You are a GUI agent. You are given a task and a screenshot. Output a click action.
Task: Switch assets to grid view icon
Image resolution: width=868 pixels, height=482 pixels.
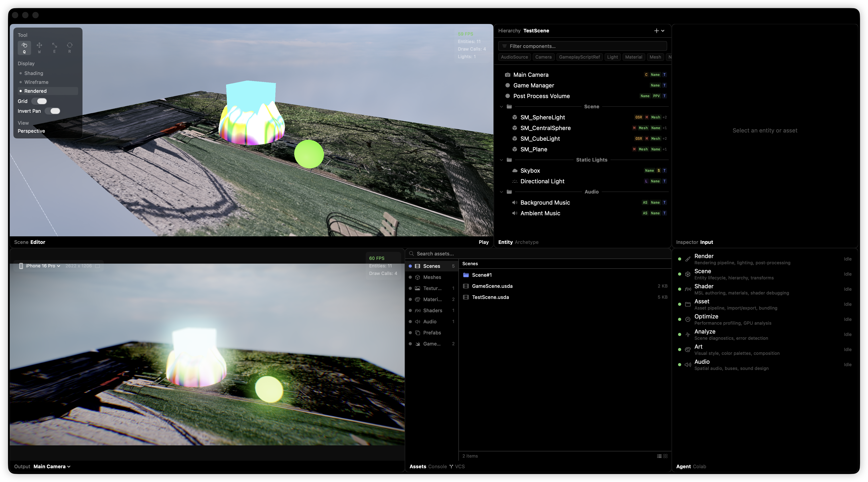click(x=665, y=456)
